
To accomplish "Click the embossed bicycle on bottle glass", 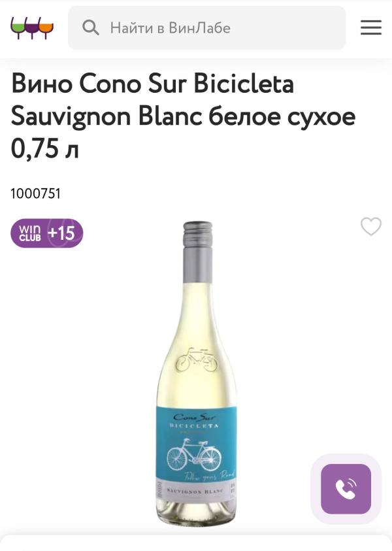I will [x=197, y=359].
